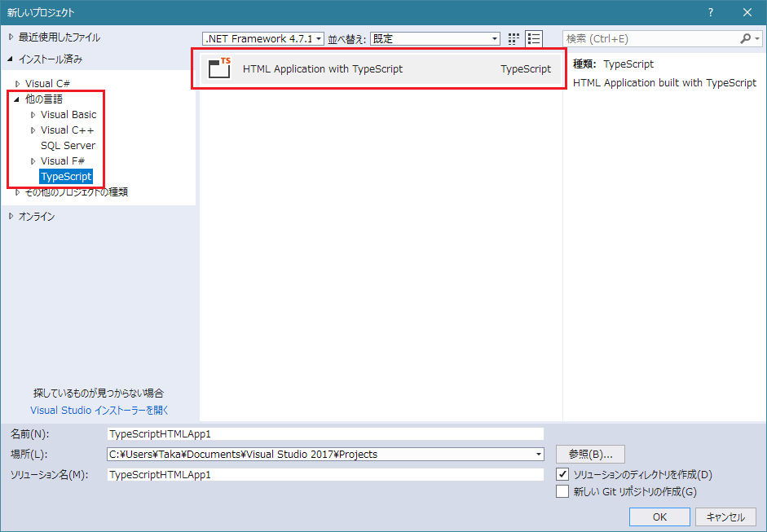Viewport: 767px width, 532px height.
Task: Click the オンライン label
Action: click(37, 216)
